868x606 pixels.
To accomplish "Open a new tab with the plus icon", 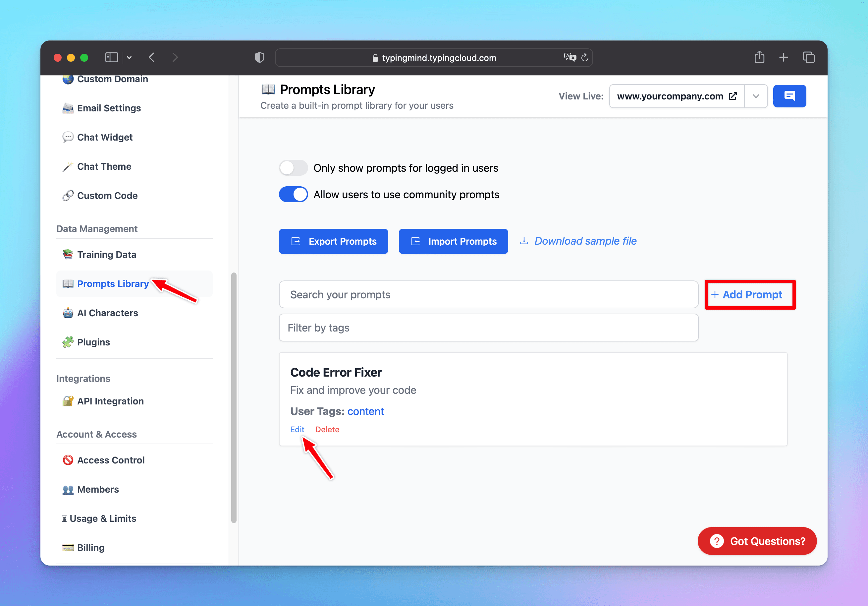I will (784, 57).
